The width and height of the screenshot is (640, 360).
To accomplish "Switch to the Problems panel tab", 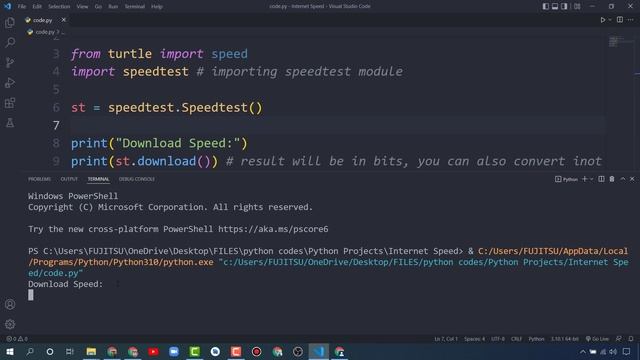I will (x=39, y=179).
